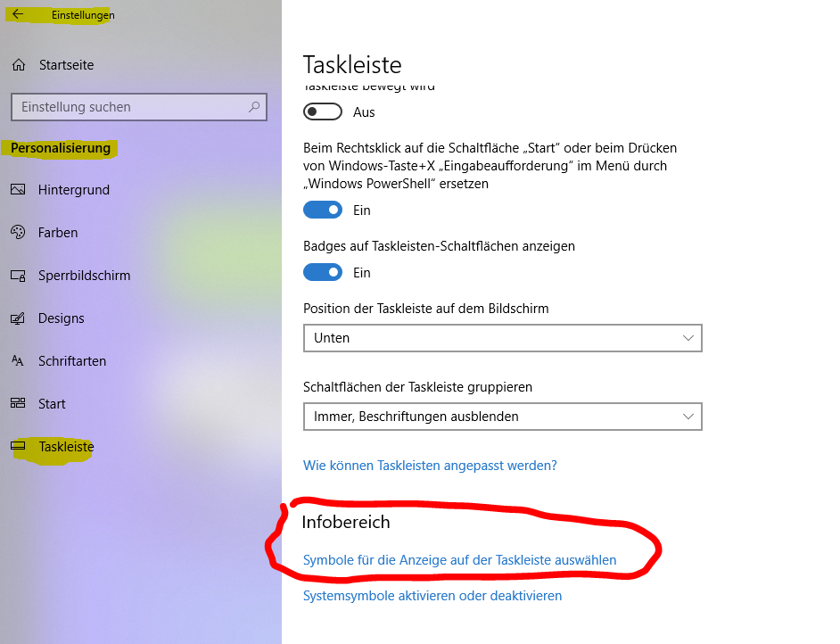Open Farben via palette icon
Screen dimensions: 840x644
[x=18, y=232]
